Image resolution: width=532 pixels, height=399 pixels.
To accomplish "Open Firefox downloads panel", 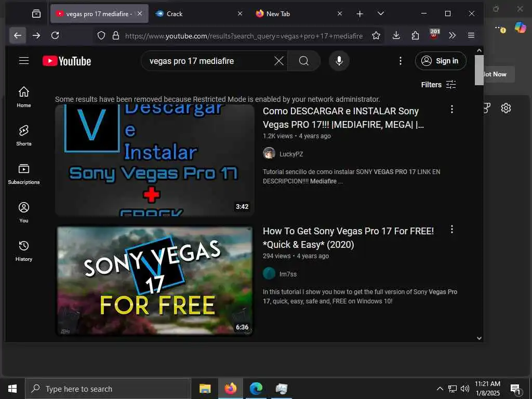I will [396, 35].
